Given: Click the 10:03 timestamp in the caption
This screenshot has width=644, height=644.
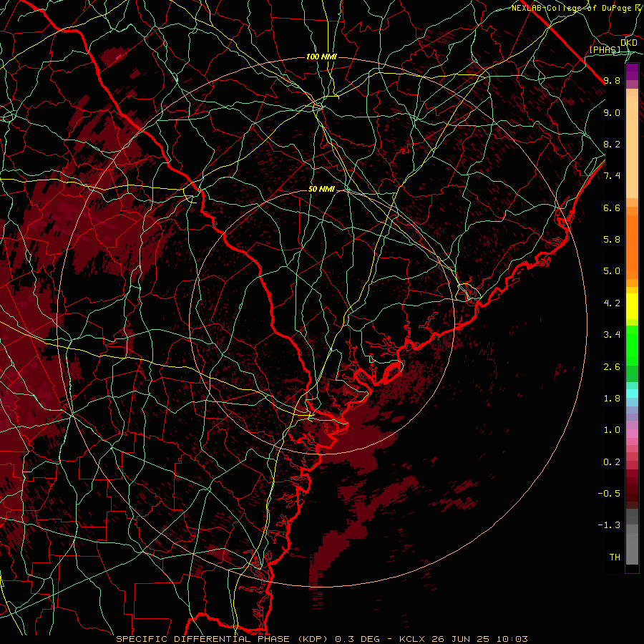Looking at the screenshot, I should pyautogui.click(x=512, y=639).
